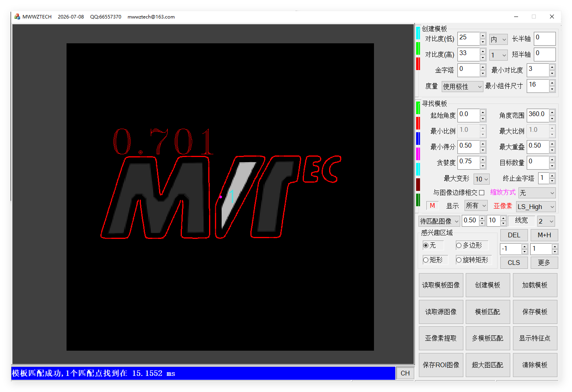The height and width of the screenshot is (392, 572).
Task: Open the 线宽 dropdown showing 2
Action: (x=546, y=221)
